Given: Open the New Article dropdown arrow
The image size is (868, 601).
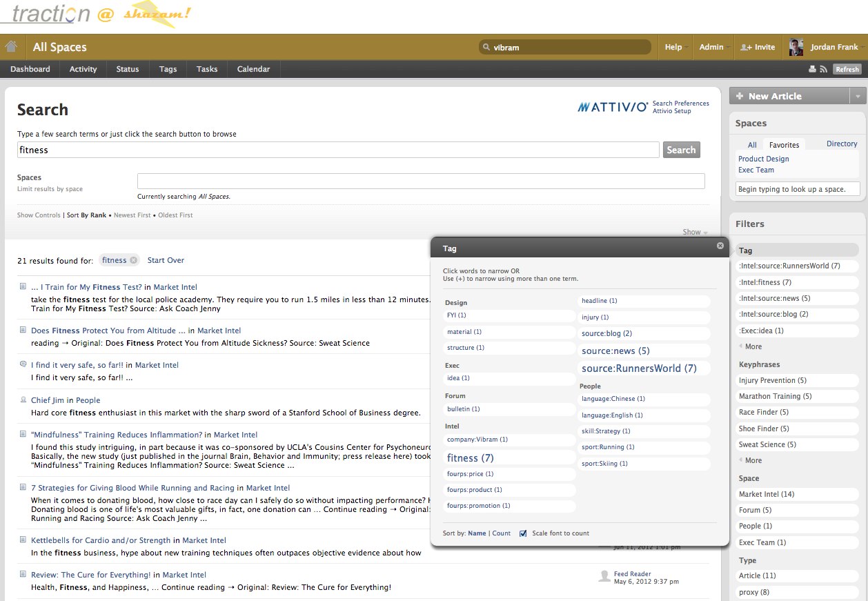Looking at the screenshot, I should 858,97.
